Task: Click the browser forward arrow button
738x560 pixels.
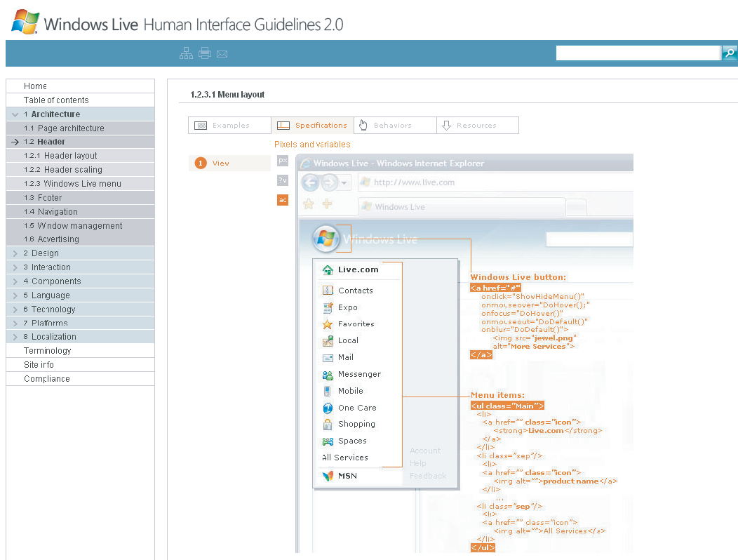Action: pos(330,182)
